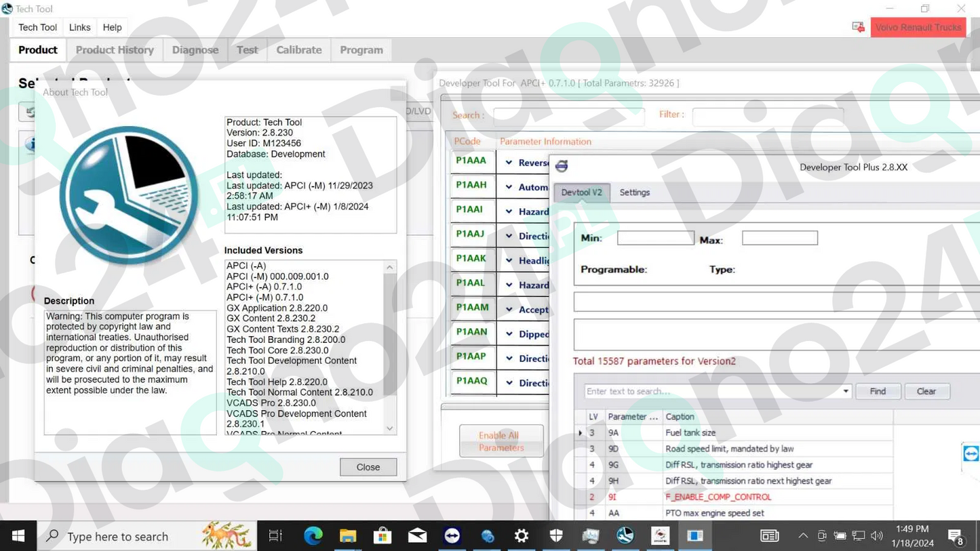Viewport: 980px width, 551px height.
Task: Click the Volvo logo icon on Developer Tool Plus window
Action: (x=561, y=165)
